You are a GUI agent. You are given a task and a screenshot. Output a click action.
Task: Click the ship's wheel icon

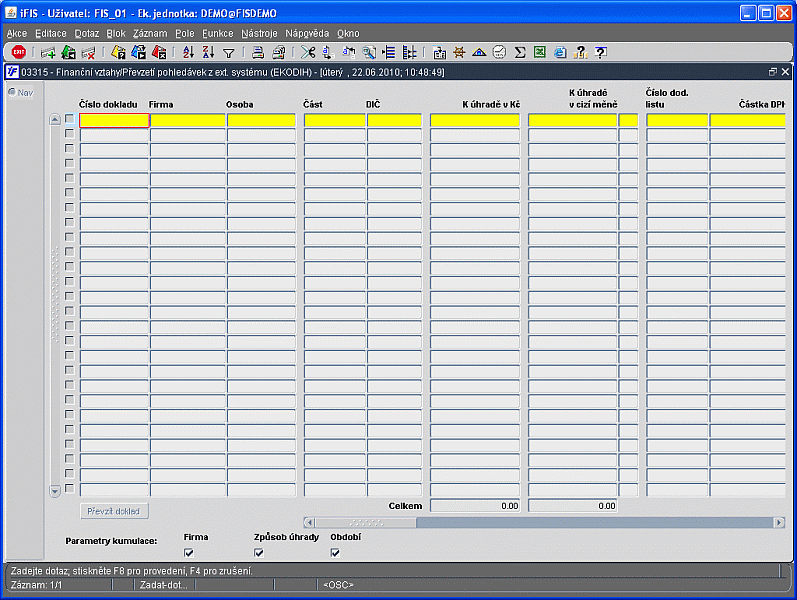coord(459,52)
